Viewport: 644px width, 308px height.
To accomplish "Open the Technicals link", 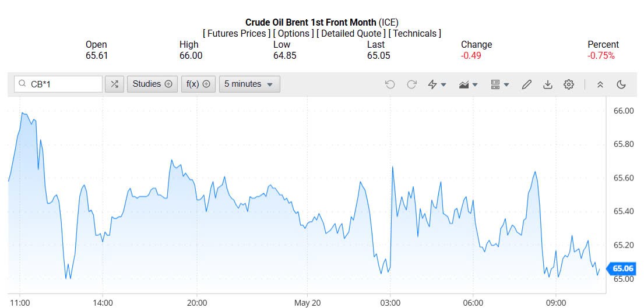I will tap(414, 33).
